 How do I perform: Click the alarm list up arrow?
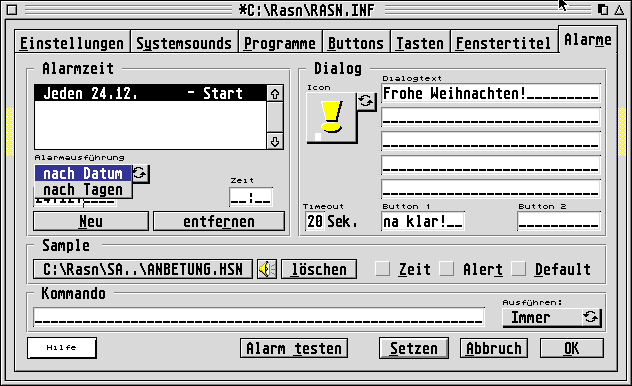275,93
